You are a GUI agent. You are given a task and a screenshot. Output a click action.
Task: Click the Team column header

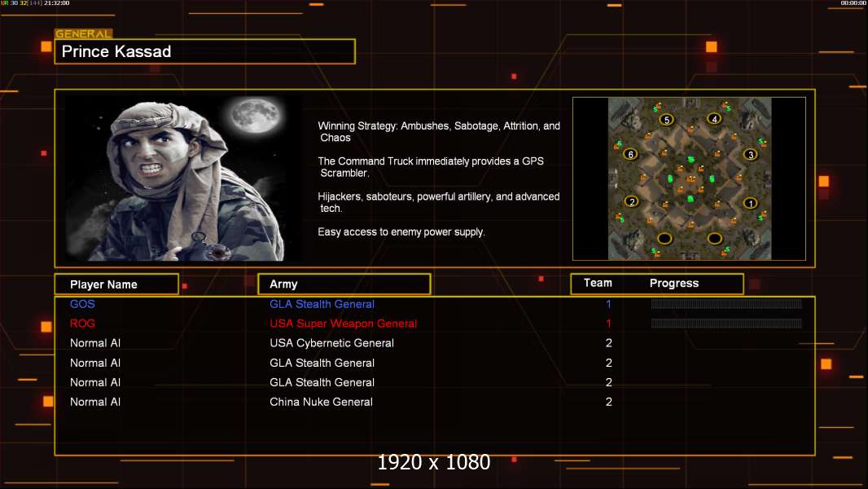[598, 283]
